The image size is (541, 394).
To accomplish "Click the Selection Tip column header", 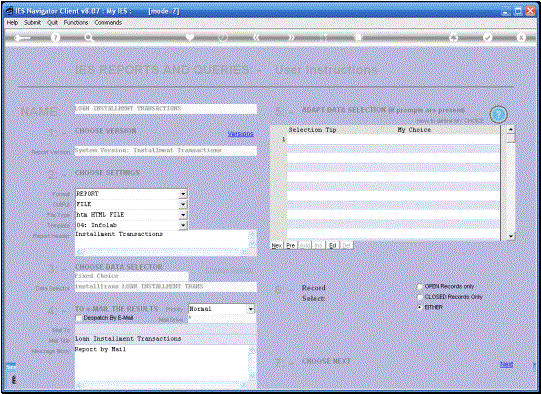I will (312, 130).
